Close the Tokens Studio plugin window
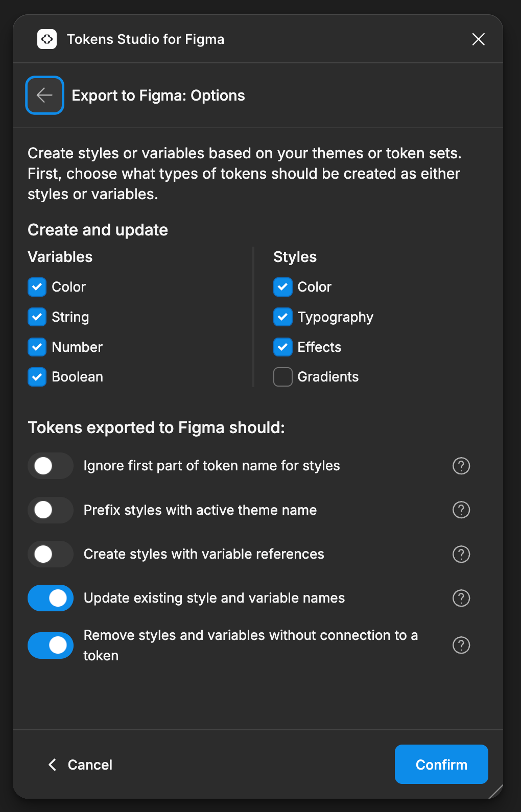The width and height of the screenshot is (521, 812). [x=479, y=39]
